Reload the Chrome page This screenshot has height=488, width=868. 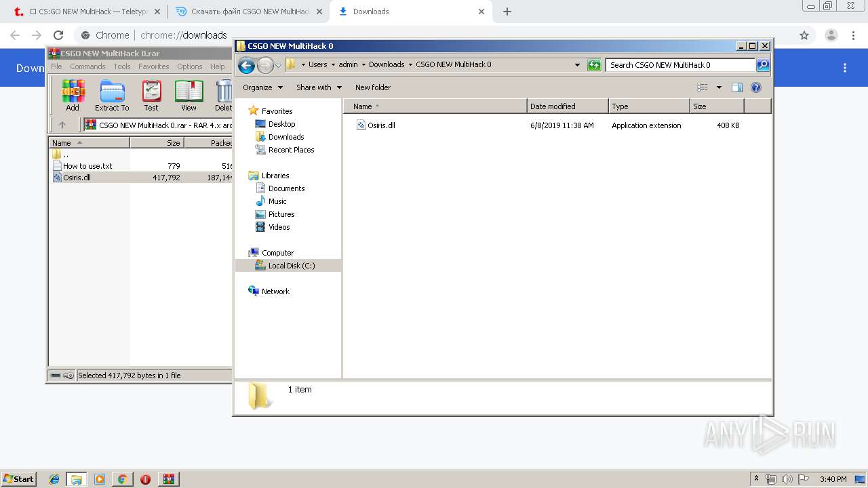(58, 35)
